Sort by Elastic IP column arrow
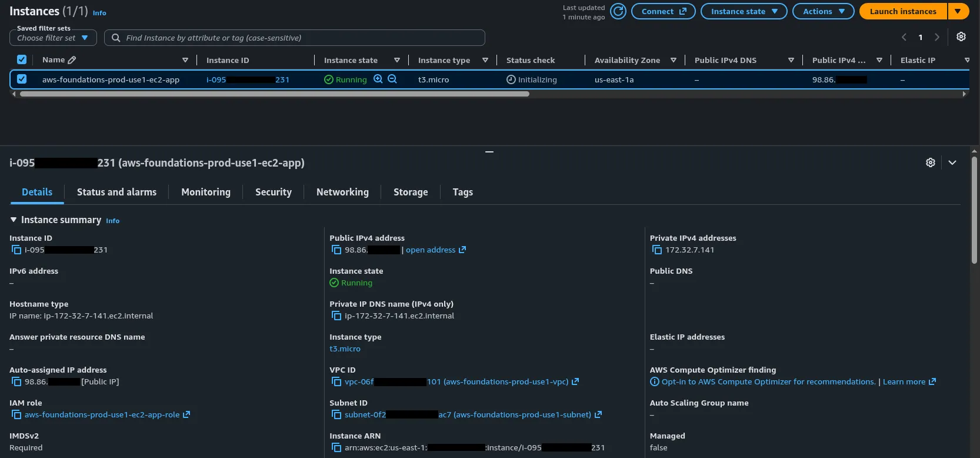Image resolution: width=980 pixels, height=458 pixels. coord(967,60)
